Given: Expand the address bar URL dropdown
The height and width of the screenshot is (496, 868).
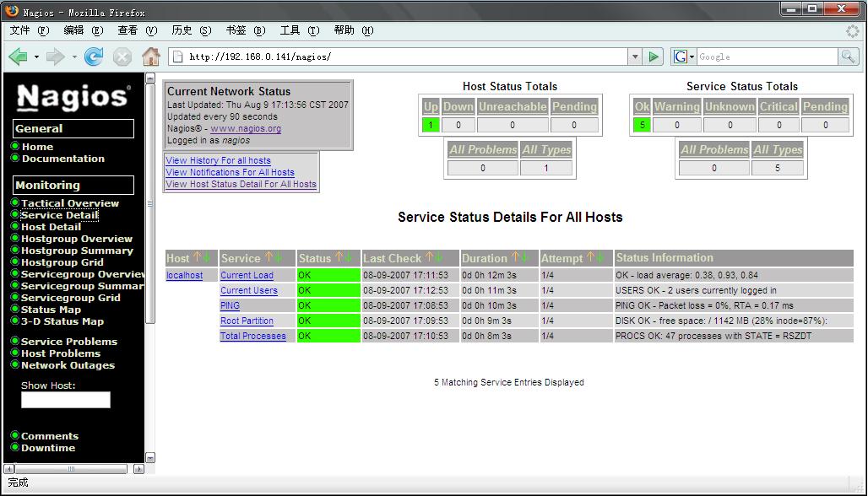Looking at the screenshot, I should pos(635,57).
